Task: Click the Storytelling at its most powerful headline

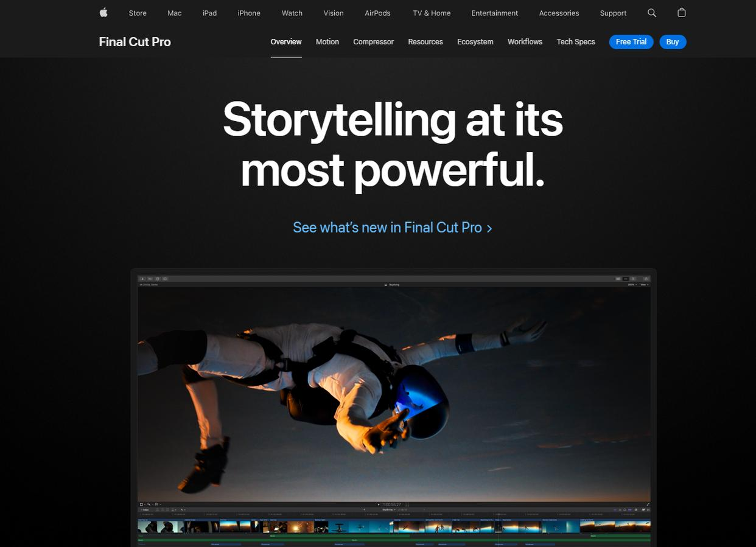Action: pos(393,144)
